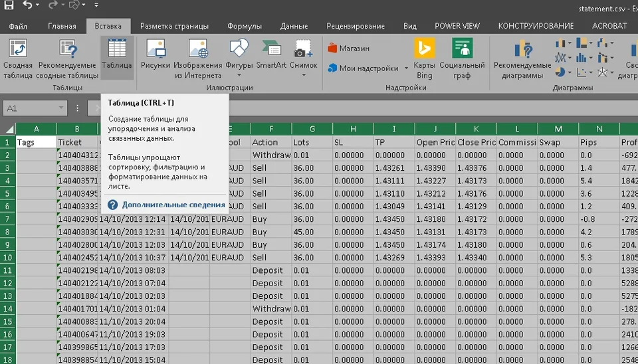Open Рекомендуемые диаграммы
Image resolution: width=638 pixels, height=364 pixels.
[522, 59]
